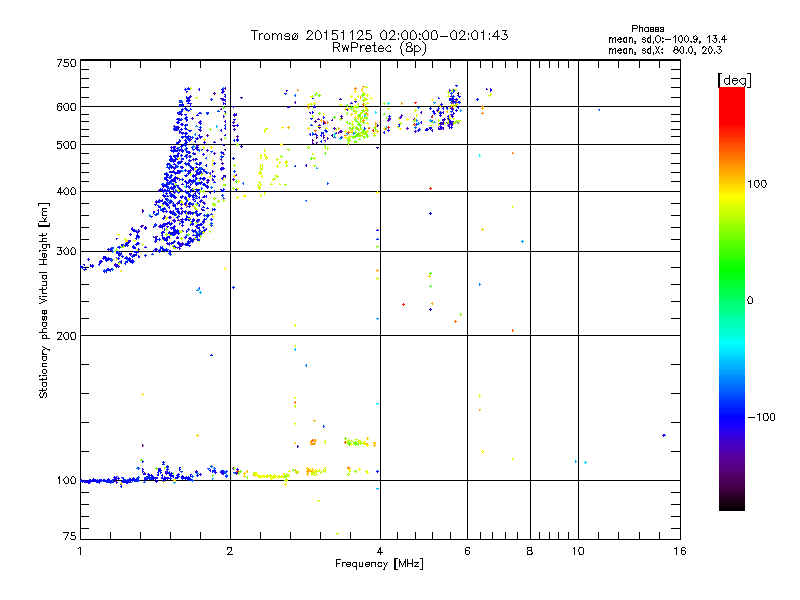Click the y-axis label '400'
The image size is (800, 600).
[x=66, y=191]
